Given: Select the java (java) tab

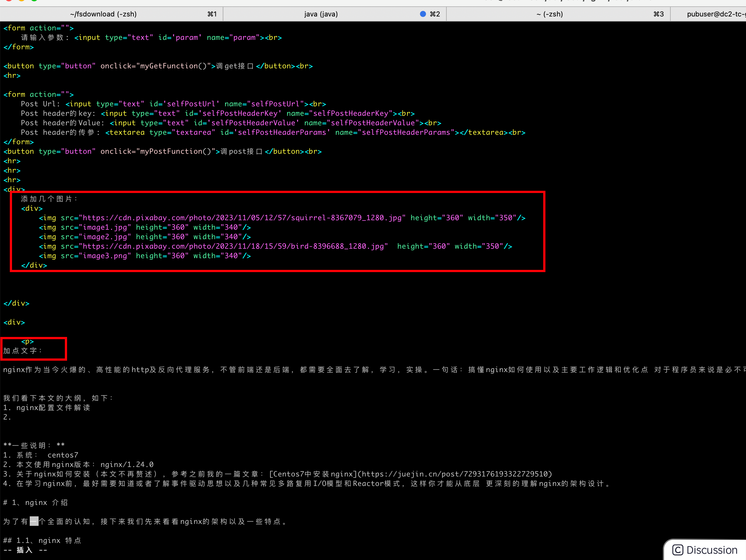Looking at the screenshot, I should (320, 14).
